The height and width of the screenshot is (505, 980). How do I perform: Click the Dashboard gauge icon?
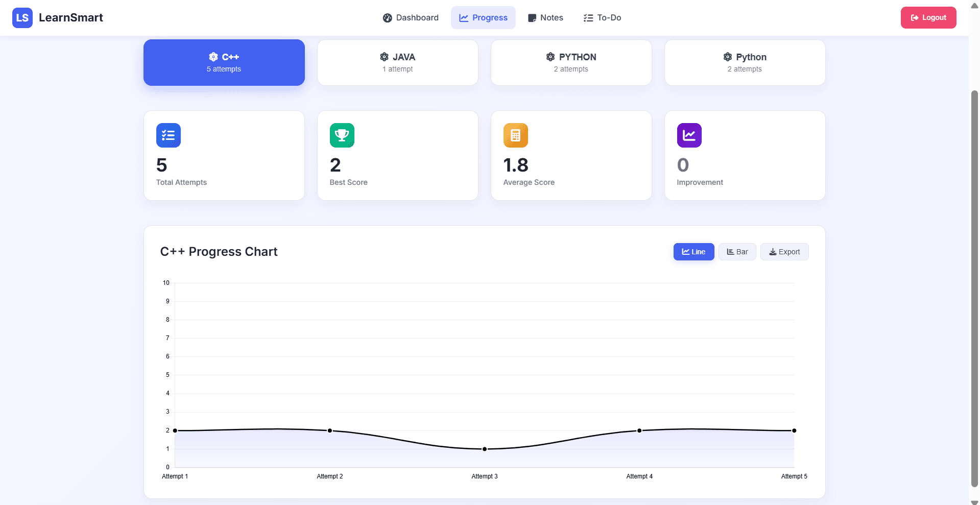pyautogui.click(x=388, y=18)
